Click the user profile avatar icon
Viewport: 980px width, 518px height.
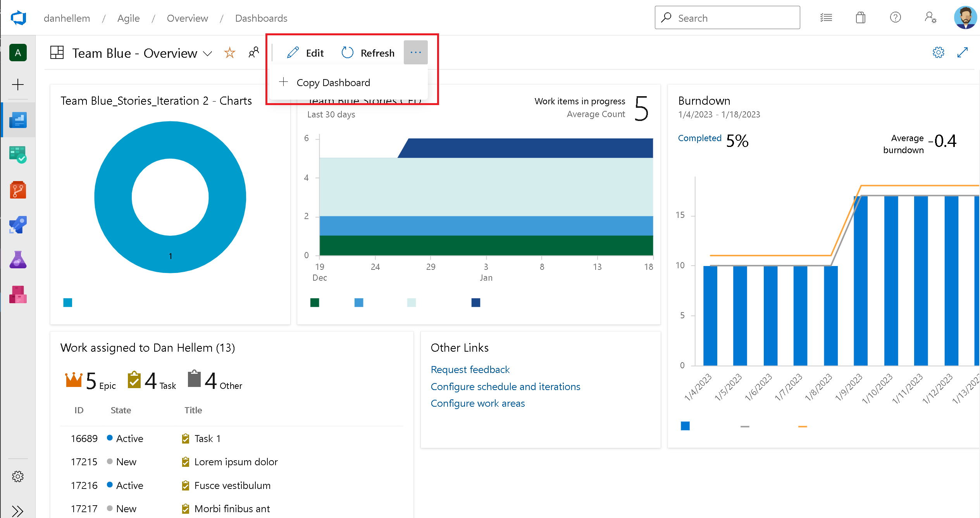966,17
